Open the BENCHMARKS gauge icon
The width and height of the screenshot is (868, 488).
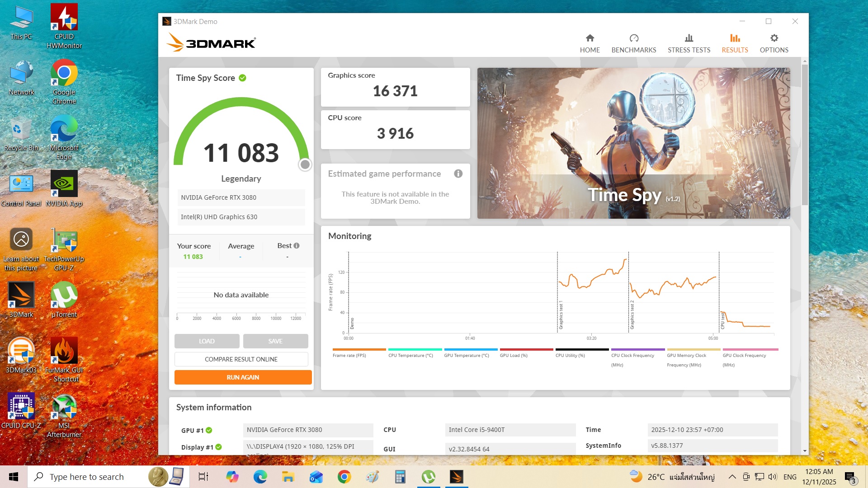coord(633,38)
